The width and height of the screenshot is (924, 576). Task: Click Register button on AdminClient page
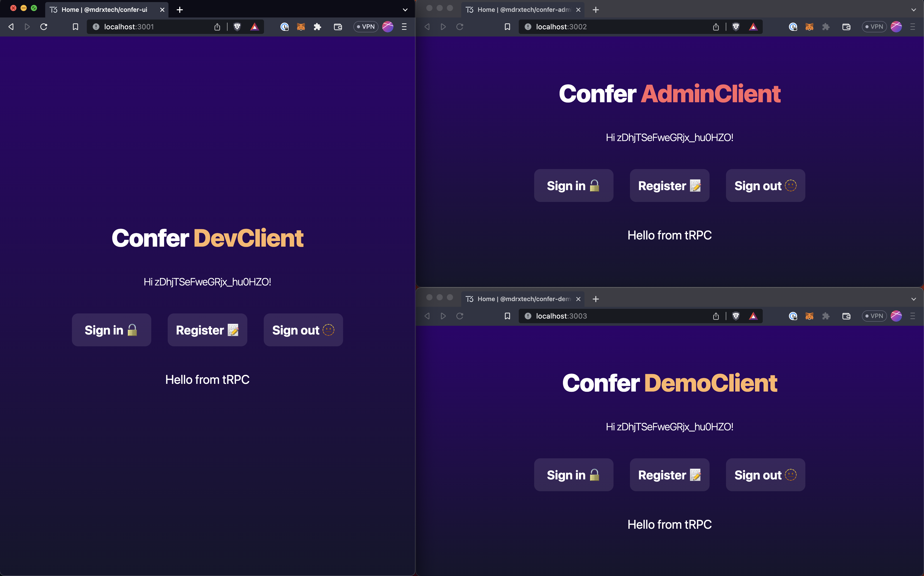[669, 185]
